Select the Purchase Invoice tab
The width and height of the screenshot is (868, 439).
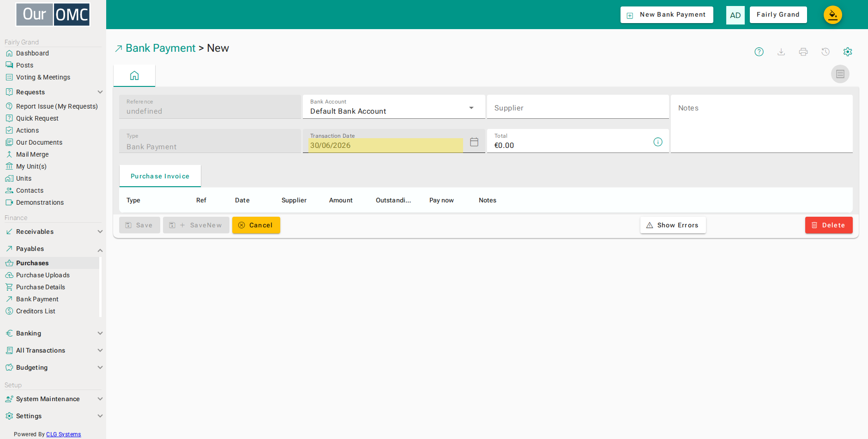point(160,176)
